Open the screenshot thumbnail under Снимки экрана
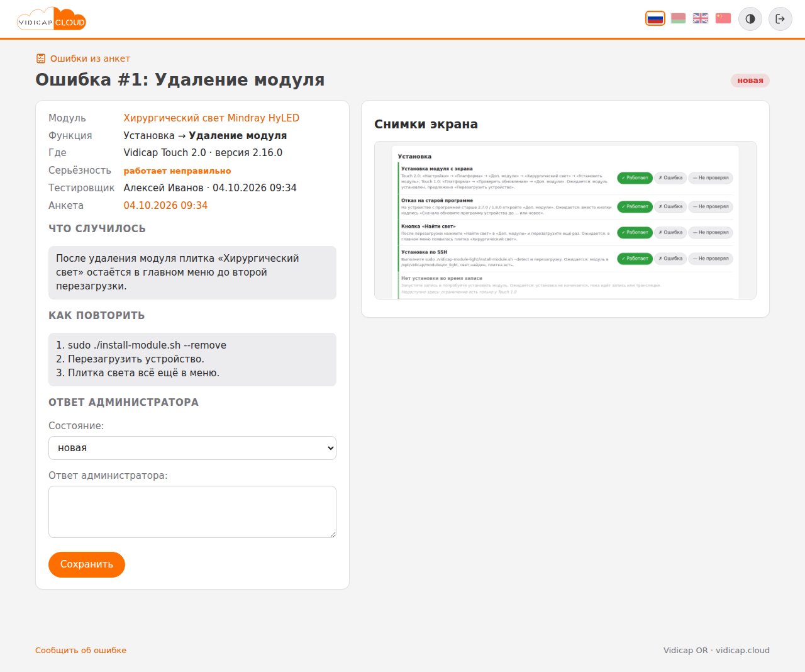The height and width of the screenshot is (672, 805). [565, 220]
